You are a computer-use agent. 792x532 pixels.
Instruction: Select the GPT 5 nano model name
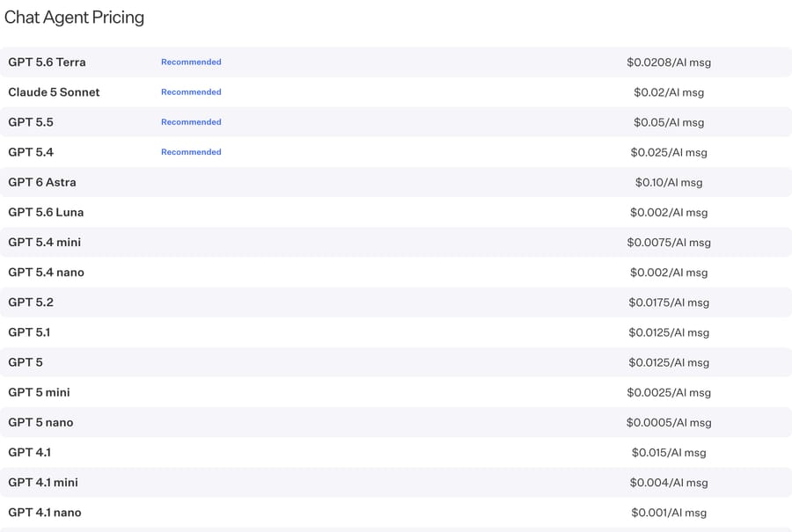[x=40, y=422]
